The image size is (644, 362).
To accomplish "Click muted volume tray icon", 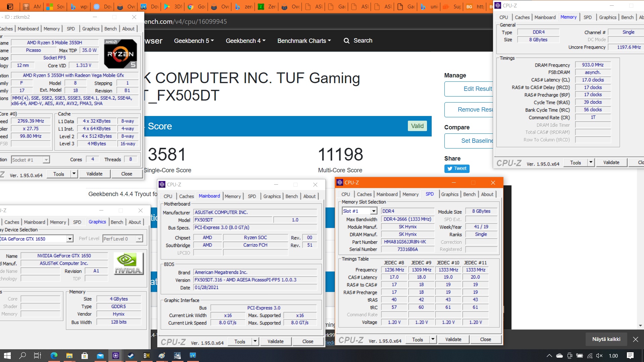I will point(600,356).
